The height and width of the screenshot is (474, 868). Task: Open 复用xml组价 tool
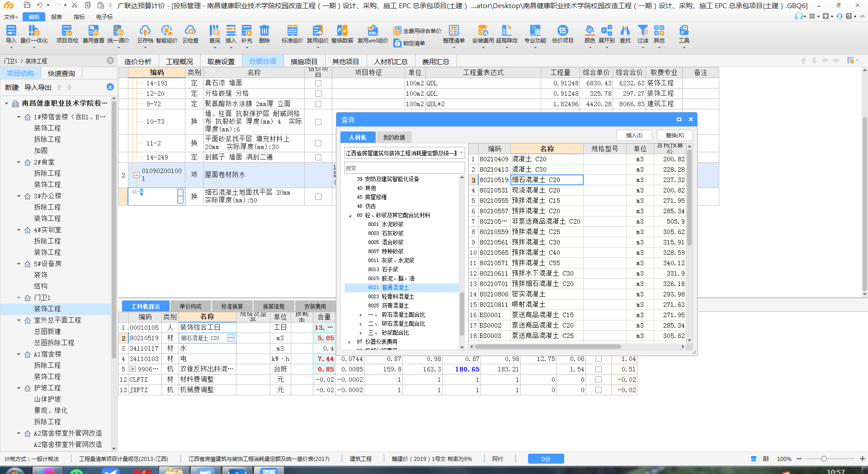tap(373, 34)
